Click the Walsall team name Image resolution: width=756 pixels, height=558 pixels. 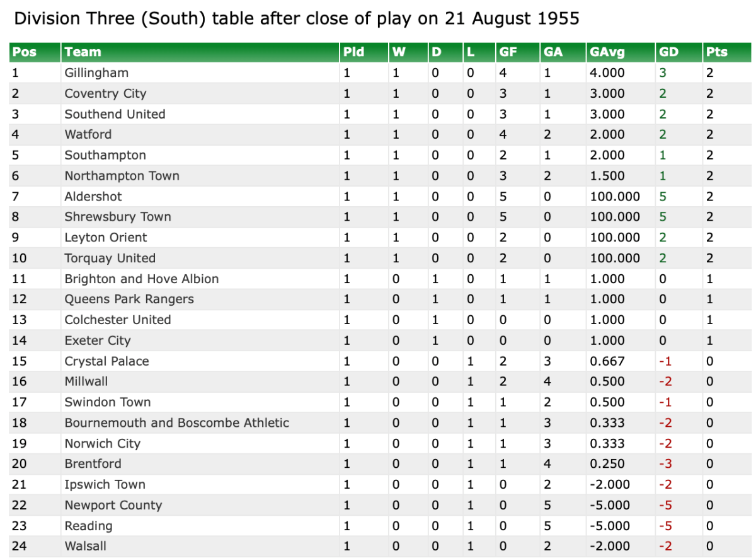[x=86, y=547]
